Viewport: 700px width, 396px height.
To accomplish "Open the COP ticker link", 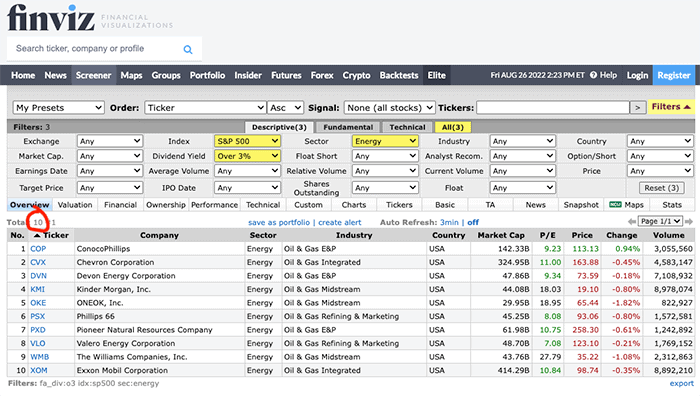I will click(x=38, y=249).
